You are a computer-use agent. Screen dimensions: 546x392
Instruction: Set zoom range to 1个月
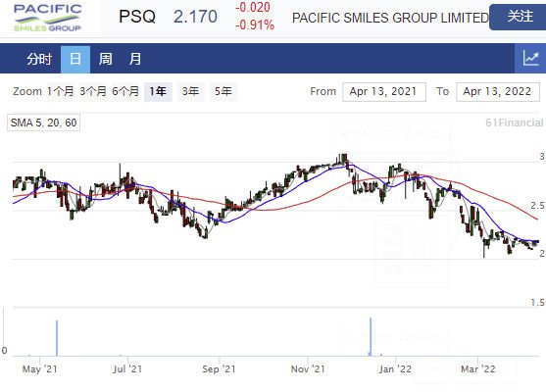[x=60, y=91]
